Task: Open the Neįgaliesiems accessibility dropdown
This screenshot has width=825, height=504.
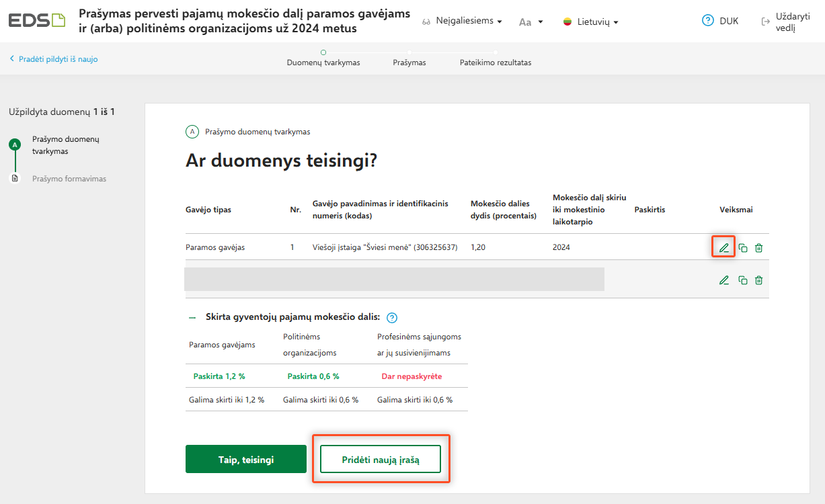Action: pos(463,22)
